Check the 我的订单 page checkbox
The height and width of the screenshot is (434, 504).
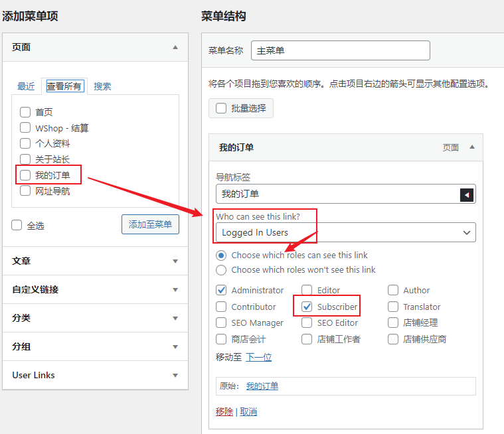coord(25,175)
